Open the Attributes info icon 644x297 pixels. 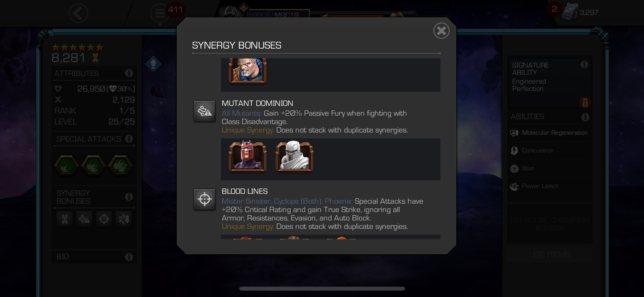(x=129, y=73)
